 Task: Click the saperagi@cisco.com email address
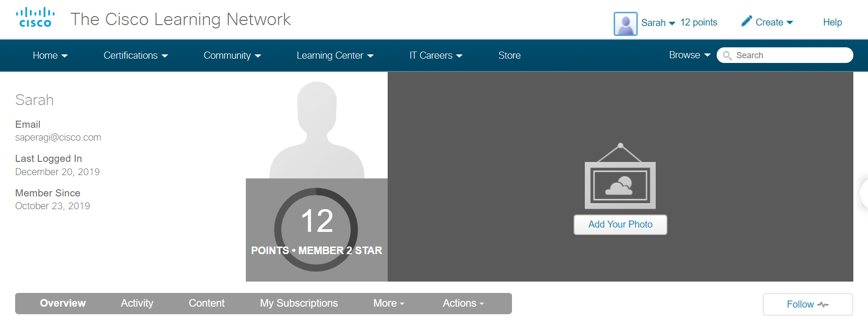pyautogui.click(x=58, y=137)
